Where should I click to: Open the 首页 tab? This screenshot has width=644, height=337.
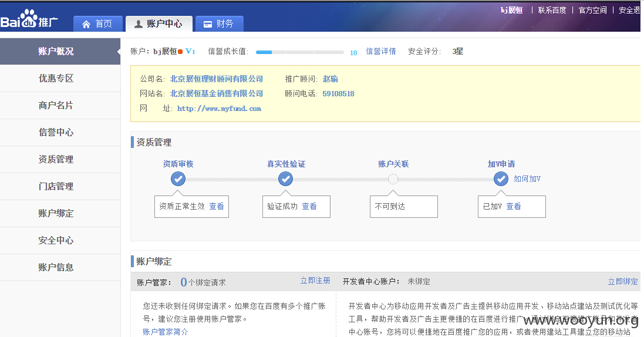point(98,24)
